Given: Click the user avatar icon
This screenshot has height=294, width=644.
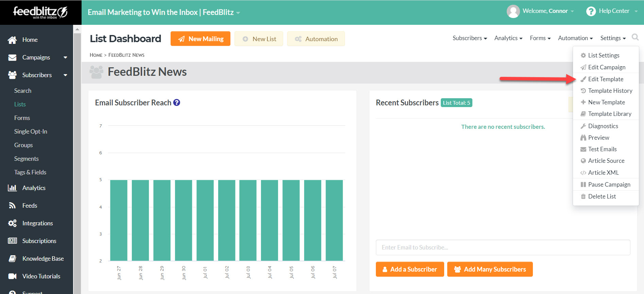Looking at the screenshot, I should point(513,11).
